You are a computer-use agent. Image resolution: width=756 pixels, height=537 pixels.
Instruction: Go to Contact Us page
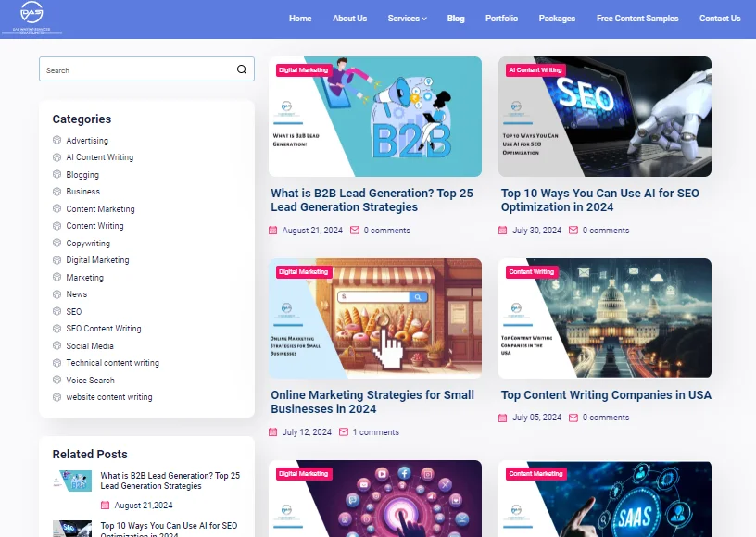720,19
